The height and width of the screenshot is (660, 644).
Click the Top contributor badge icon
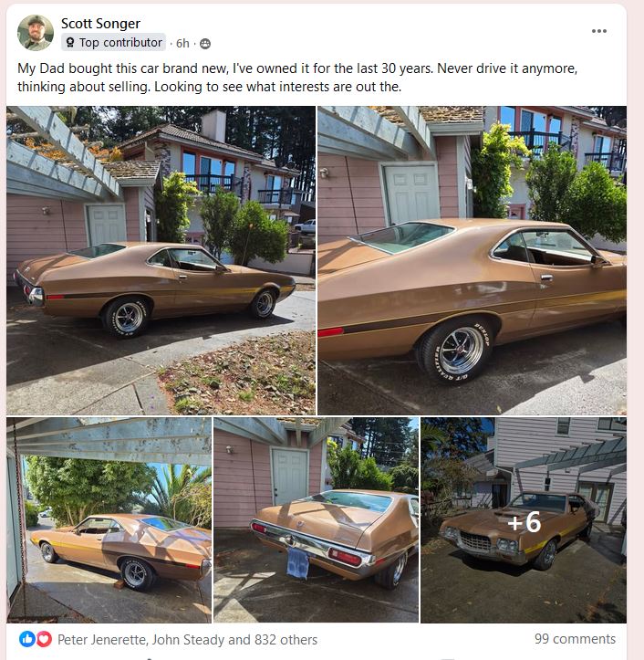pyautogui.click(x=70, y=42)
